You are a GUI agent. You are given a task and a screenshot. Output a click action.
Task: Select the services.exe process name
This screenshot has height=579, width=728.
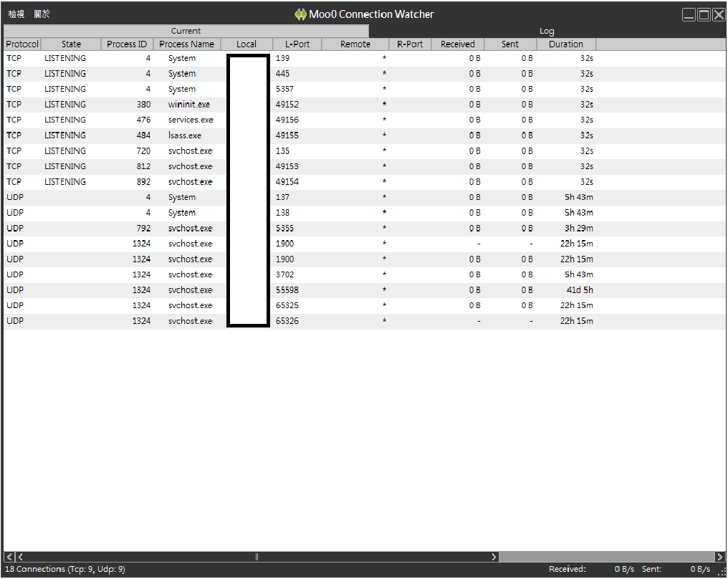(x=191, y=120)
